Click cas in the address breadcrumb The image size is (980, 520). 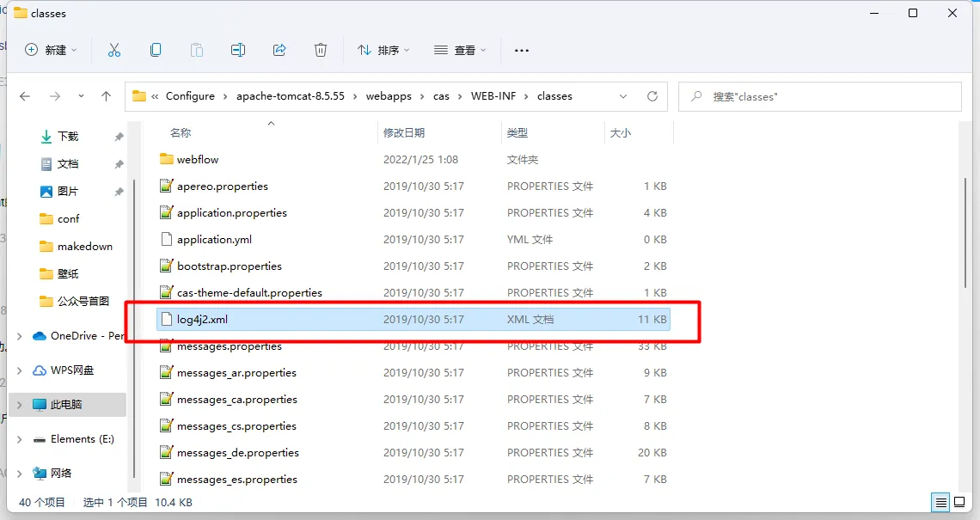(x=441, y=96)
